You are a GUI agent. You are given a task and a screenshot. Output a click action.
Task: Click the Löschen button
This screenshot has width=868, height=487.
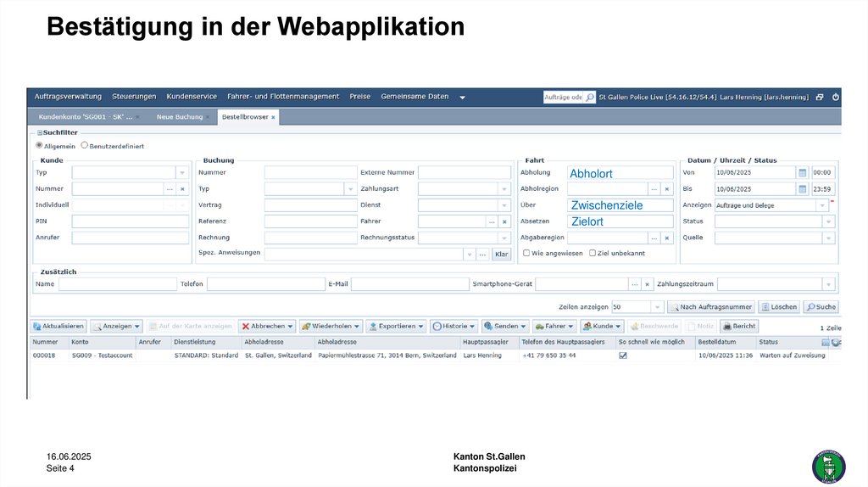coord(779,307)
